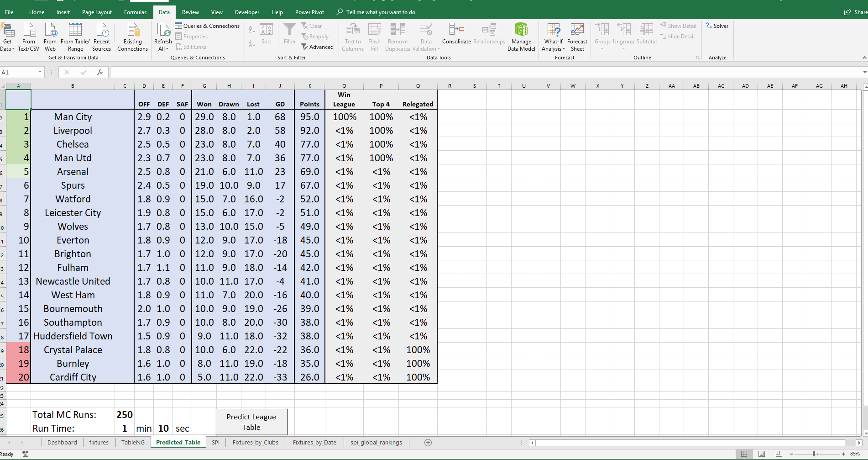Adjust the zoom slider in status bar

pos(814,454)
